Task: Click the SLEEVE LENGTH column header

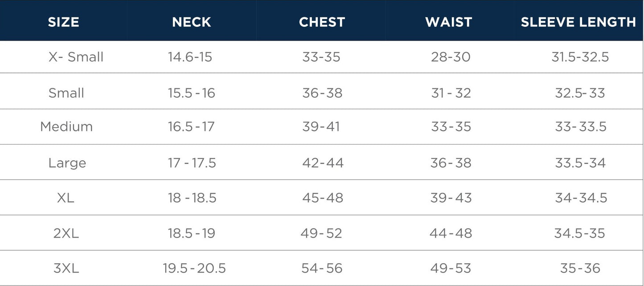Action: pyautogui.click(x=578, y=22)
